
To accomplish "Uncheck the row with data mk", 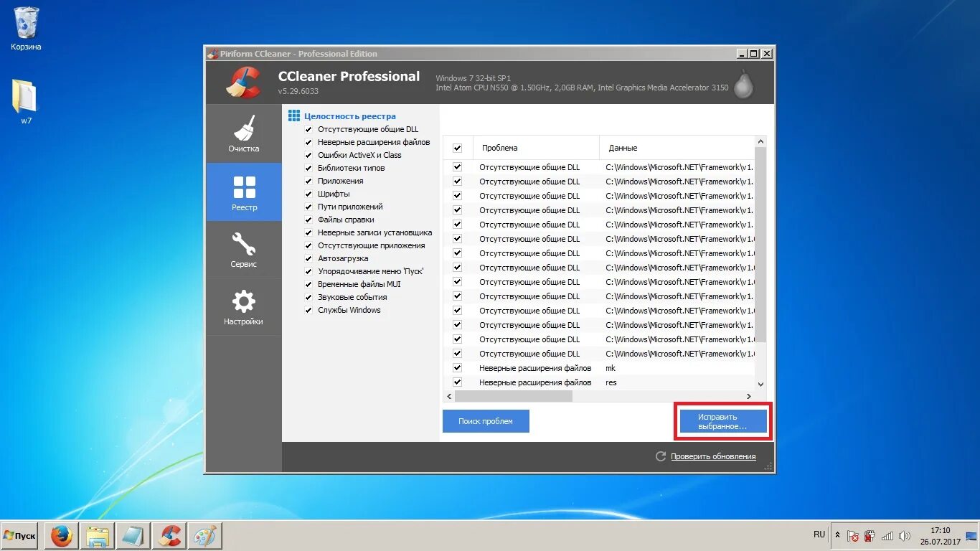I will [458, 368].
